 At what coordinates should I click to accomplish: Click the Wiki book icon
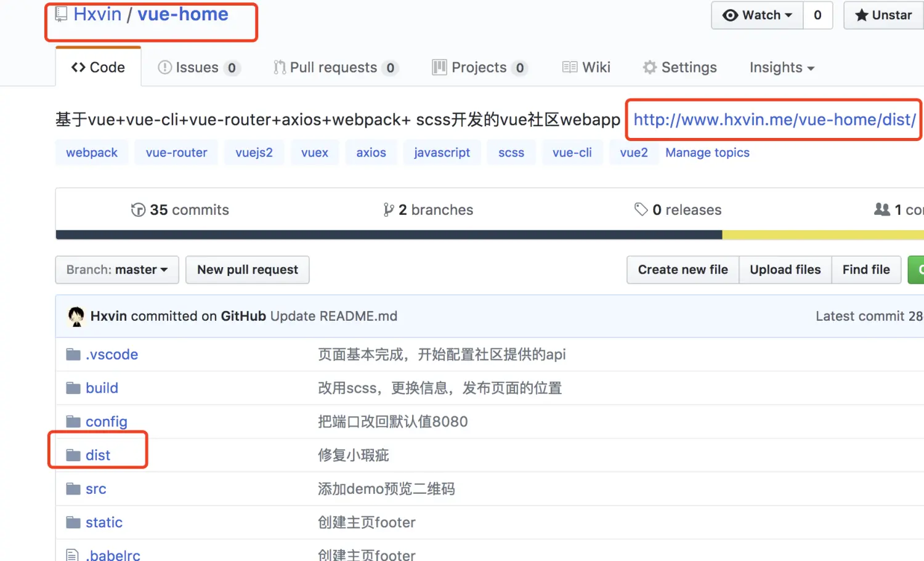coord(570,67)
